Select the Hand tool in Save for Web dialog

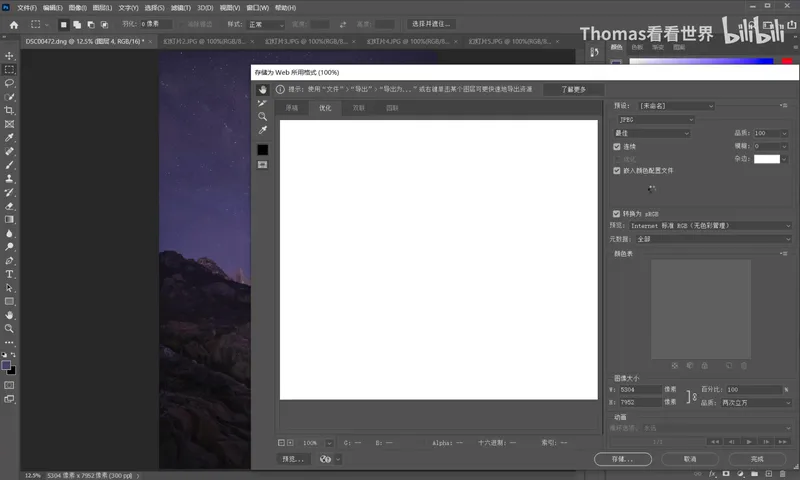tap(262, 90)
